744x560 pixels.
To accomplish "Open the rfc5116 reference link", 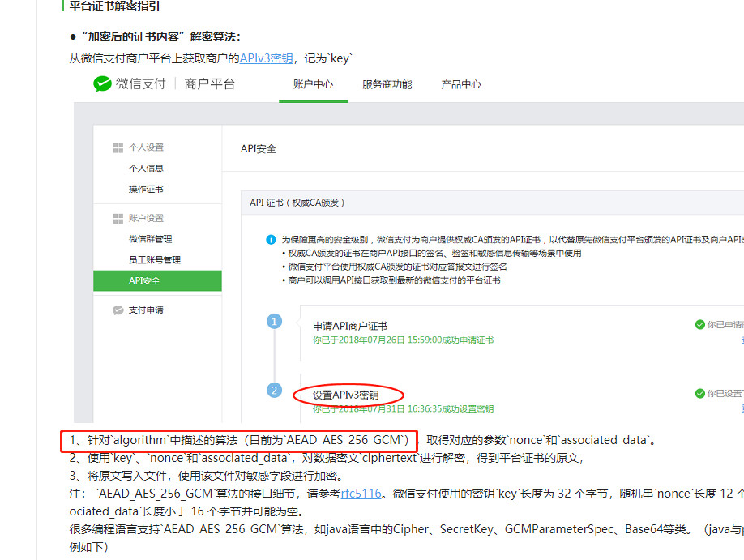I will (361, 494).
